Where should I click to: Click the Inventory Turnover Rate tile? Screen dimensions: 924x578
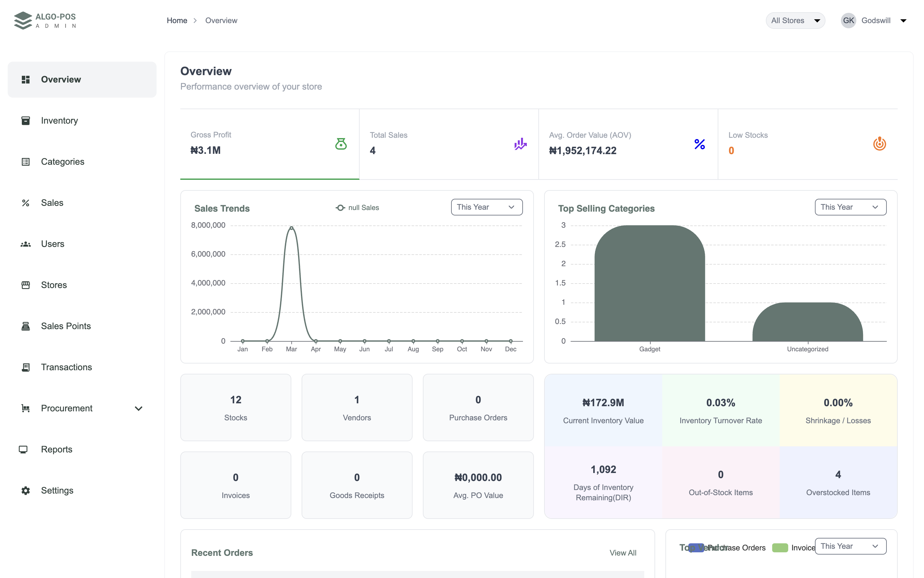tap(721, 411)
